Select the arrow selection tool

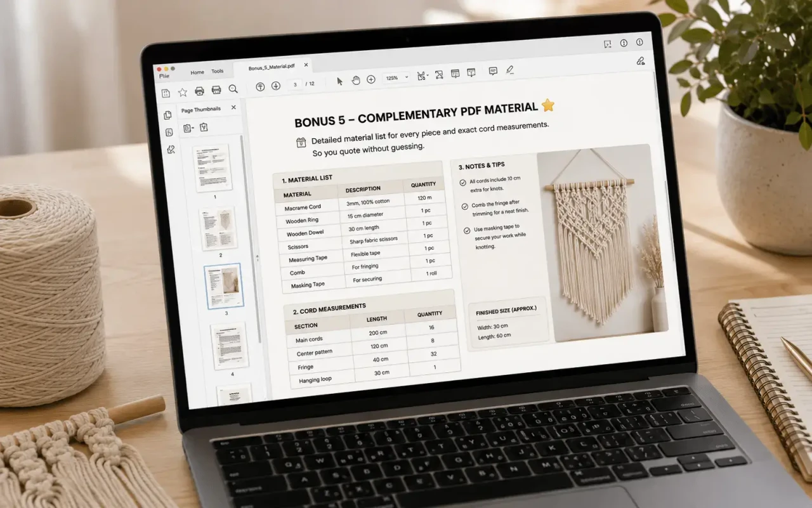pyautogui.click(x=339, y=81)
